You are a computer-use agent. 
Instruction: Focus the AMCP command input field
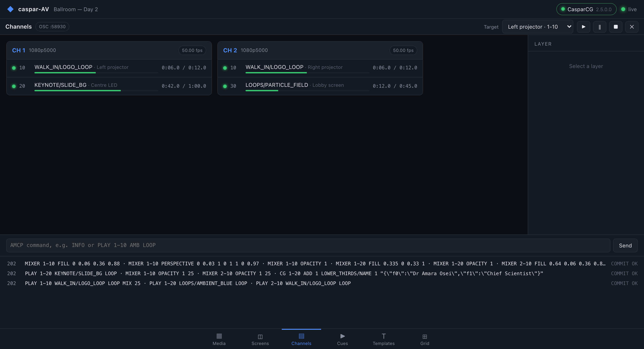tap(308, 245)
